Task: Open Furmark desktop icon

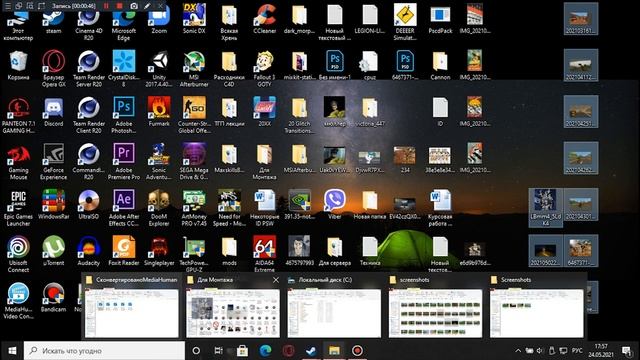Action: click(x=159, y=112)
